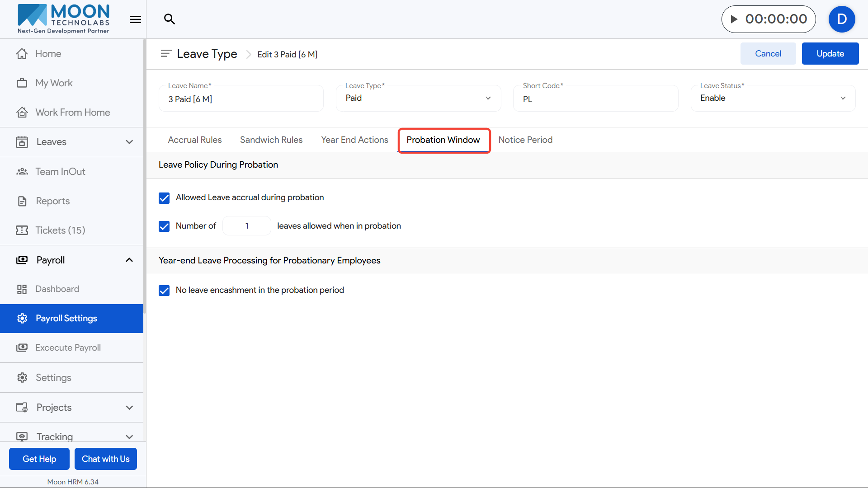Open Home from sidebar
868x488 pixels.
click(x=48, y=54)
